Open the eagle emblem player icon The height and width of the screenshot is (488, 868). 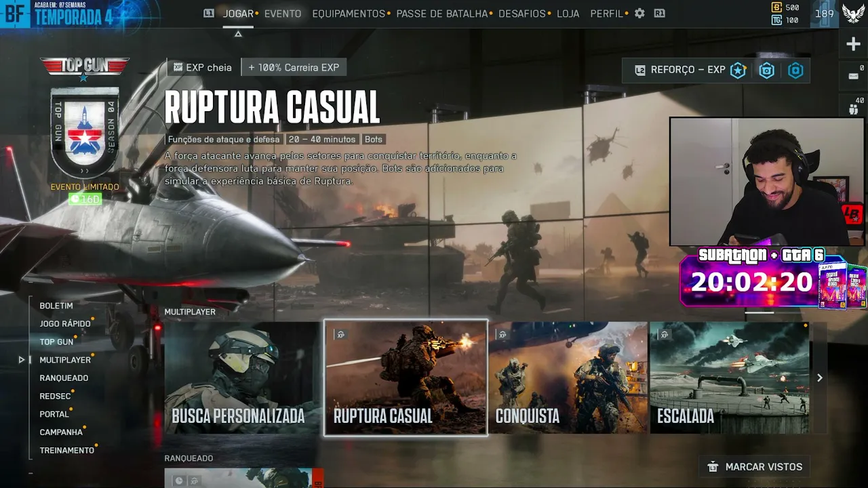(x=853, y=14)
